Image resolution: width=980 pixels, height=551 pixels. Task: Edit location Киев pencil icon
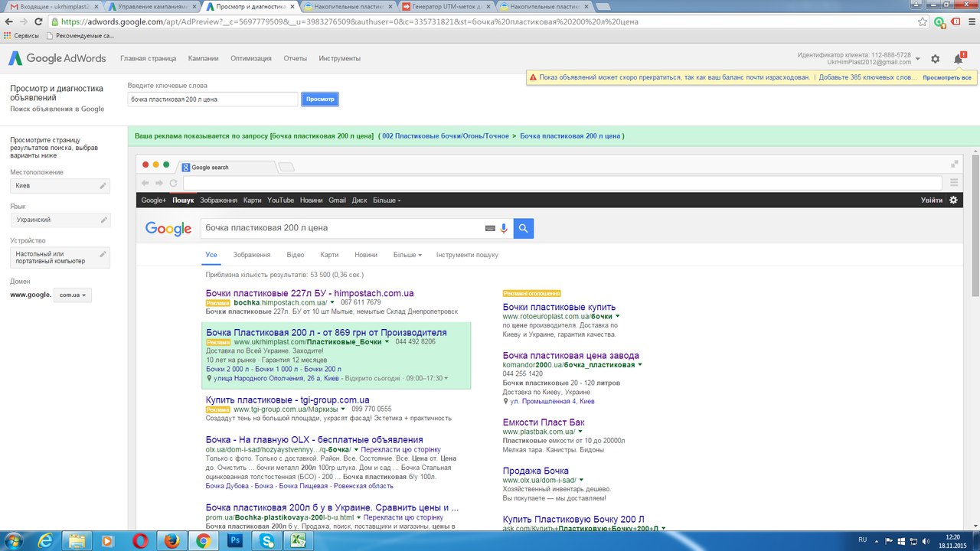point(103,186)
